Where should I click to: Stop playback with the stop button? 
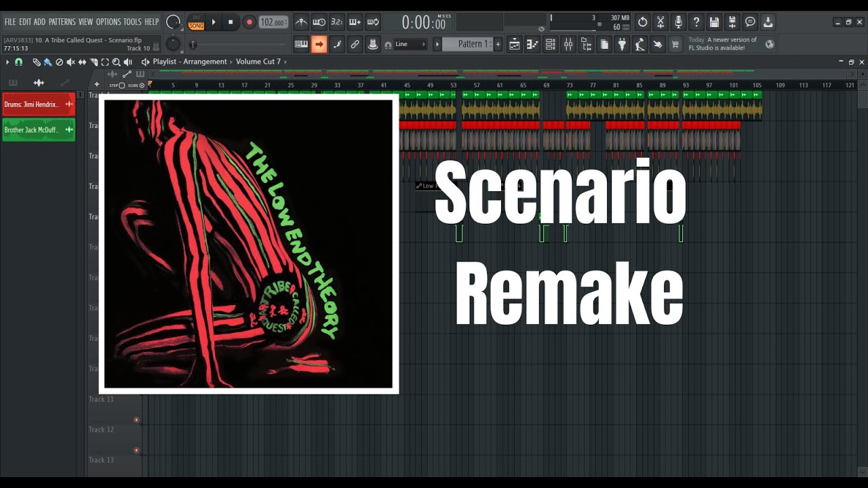click(x=231, y=22)
